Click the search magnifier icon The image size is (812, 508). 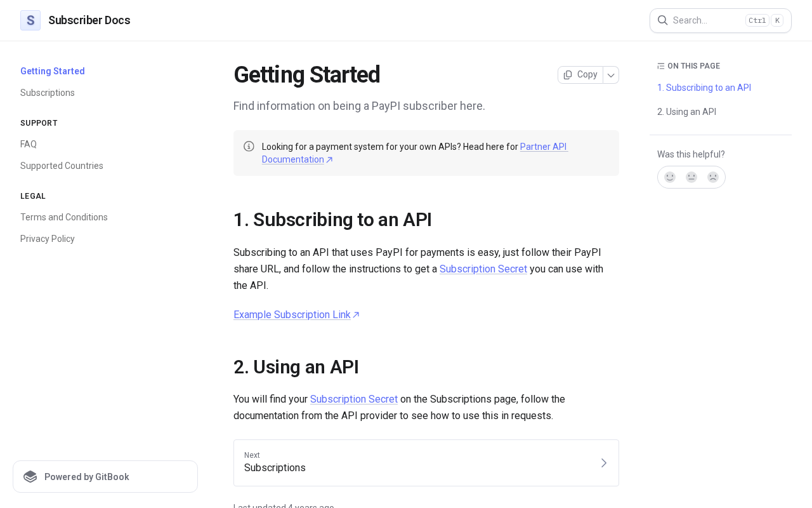[662, 20]
